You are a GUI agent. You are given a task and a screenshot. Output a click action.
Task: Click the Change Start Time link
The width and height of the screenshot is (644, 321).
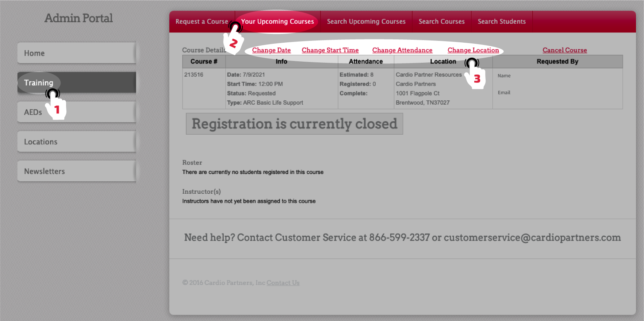[x=330, y=50]
